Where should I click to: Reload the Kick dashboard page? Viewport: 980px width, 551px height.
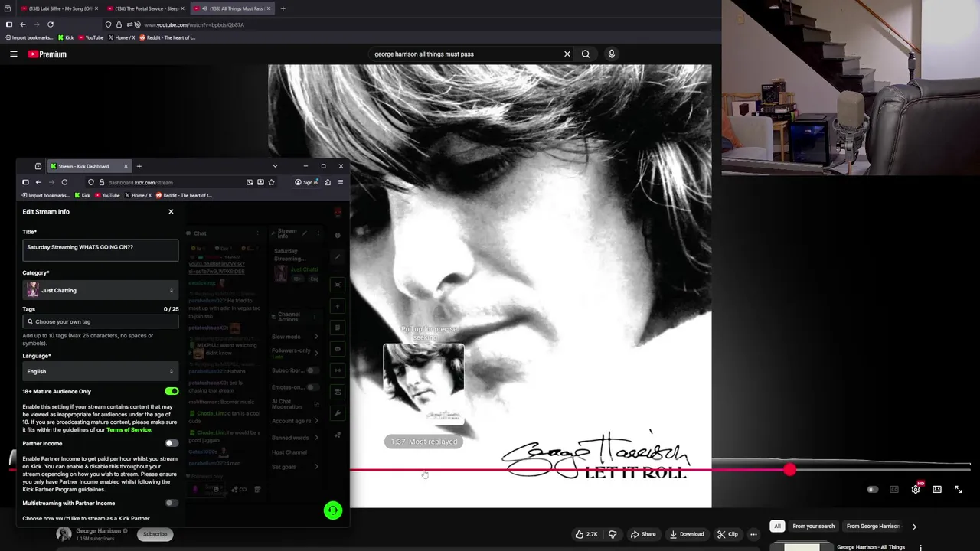[x=64, y=182]
